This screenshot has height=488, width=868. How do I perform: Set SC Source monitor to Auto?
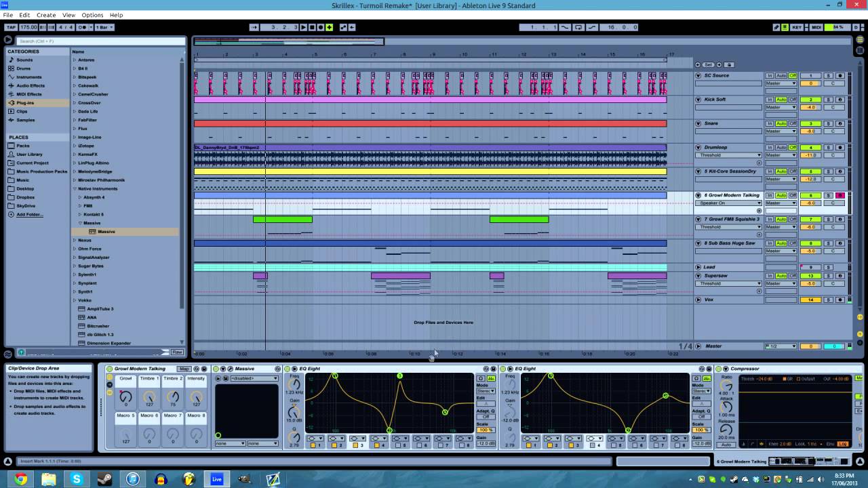pos(781,75)
